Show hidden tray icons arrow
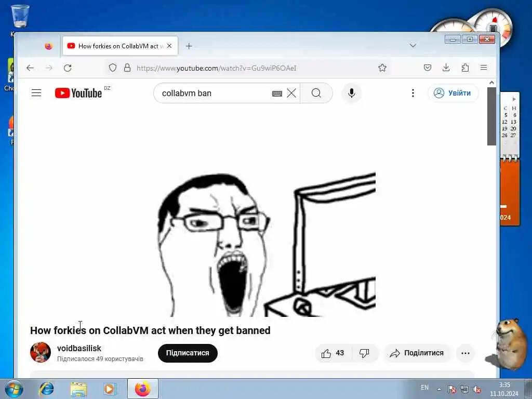Viewport: 532px width, 399px height. click(439, 389)
